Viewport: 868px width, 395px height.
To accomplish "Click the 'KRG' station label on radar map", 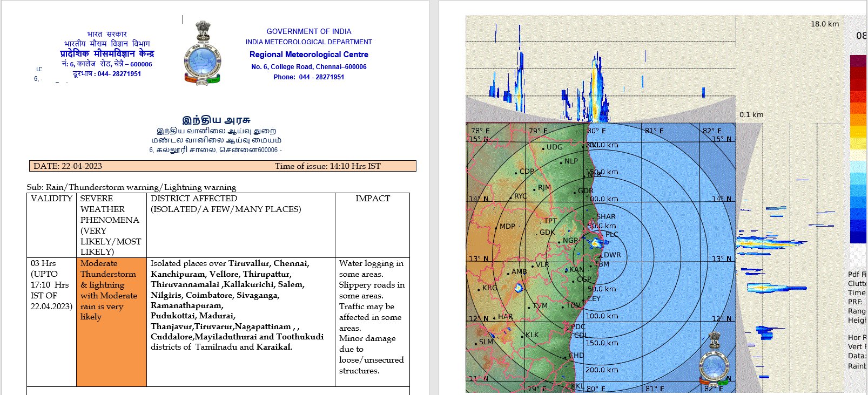I will click(x=490, y=288).
